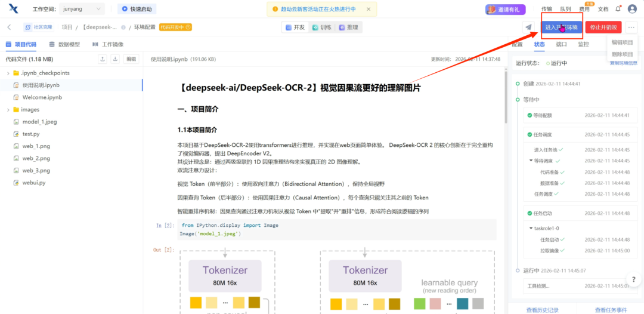Open the 【deepseek-... breadcrumb
The image size is (644, 314).
coord(100,27)
